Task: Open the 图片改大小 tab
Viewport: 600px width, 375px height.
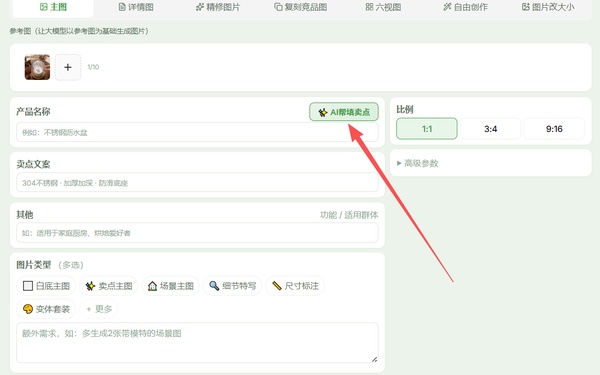Action: [548, 7]
